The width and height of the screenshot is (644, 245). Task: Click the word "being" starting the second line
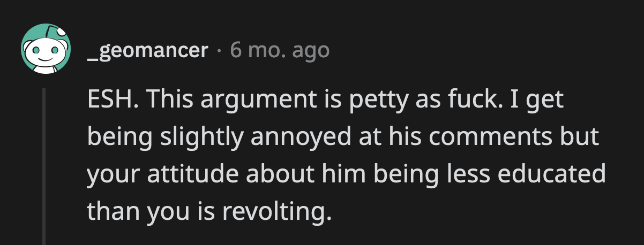(113, 138)
